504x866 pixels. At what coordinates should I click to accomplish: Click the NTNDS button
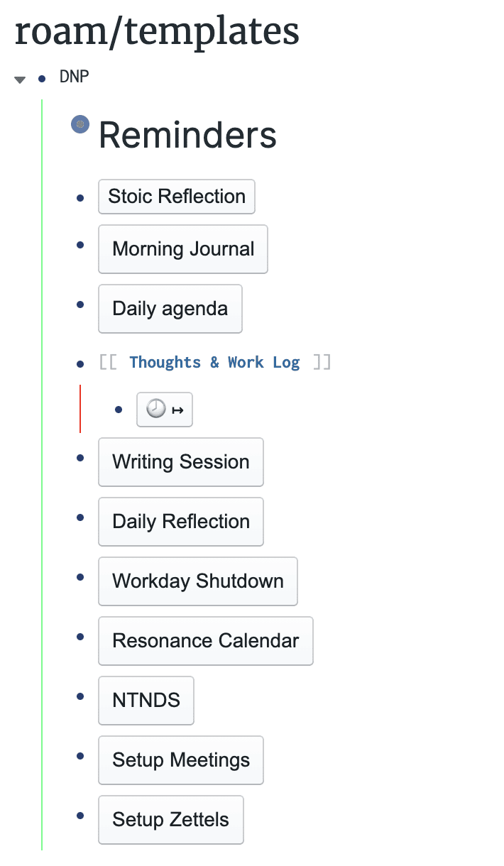(x=146, y=701)
